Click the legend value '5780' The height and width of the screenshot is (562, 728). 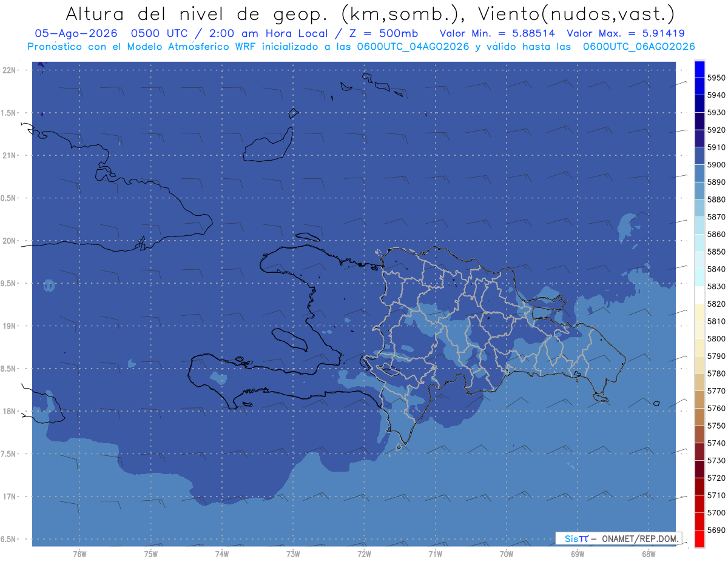[x=716, y=373]
